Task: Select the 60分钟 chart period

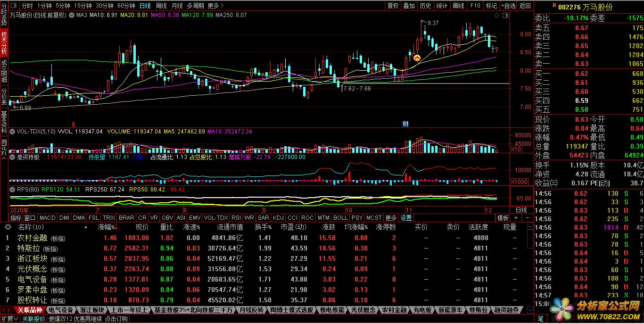Action: click(126, 6)
